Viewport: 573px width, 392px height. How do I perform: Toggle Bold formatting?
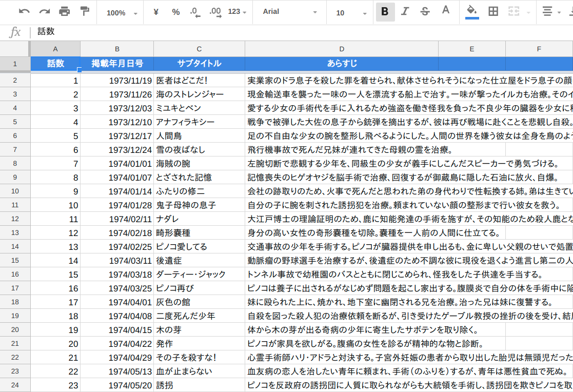pyautogui.click(x=385, y=12)
